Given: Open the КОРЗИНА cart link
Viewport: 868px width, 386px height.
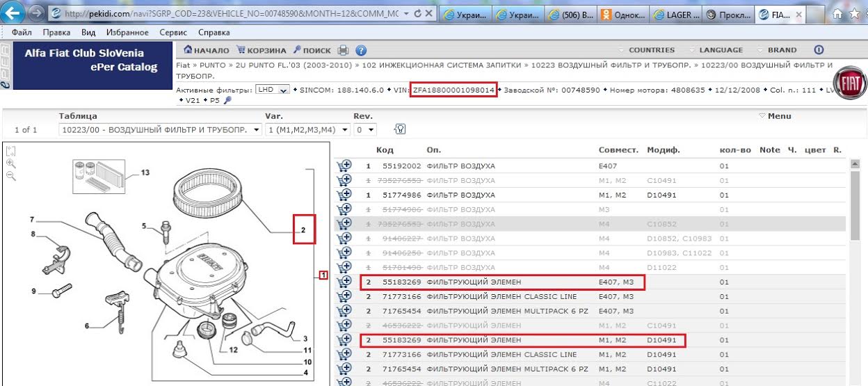Looking at the screenshot, I should click(262, 50).
